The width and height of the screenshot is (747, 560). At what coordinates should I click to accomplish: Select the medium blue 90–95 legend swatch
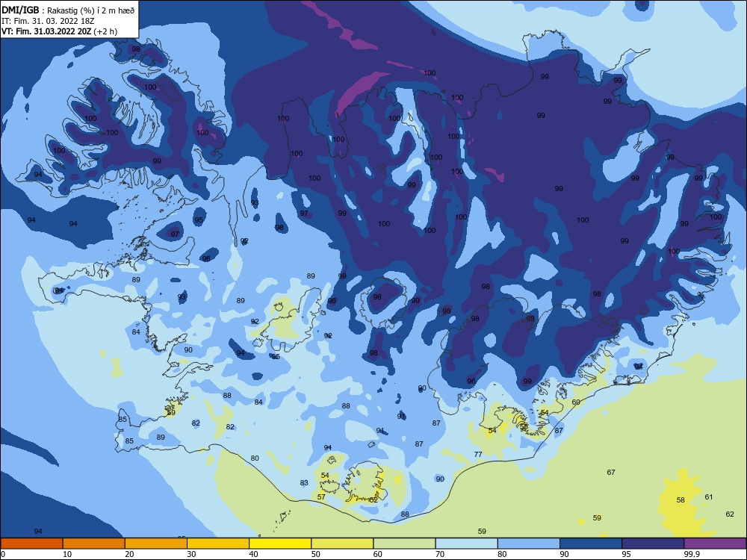pos(591,544)
